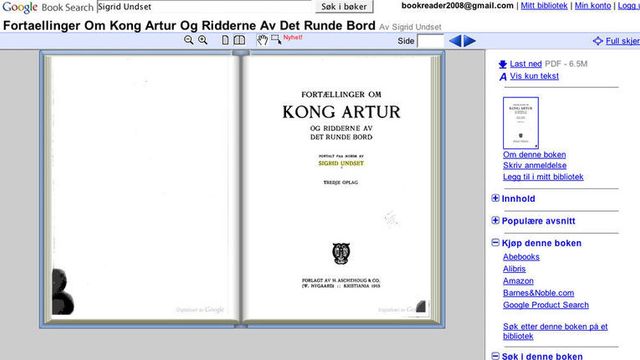Click the Side page number field

pyautogui.click(x=431, y=41)
